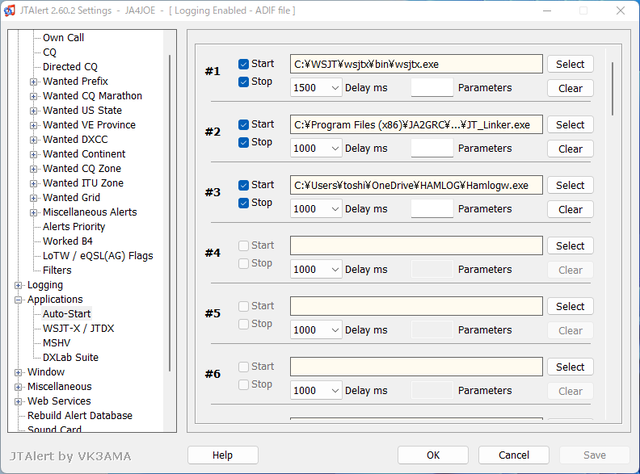
Task: Expand the Wanted Grid node
Action: click(33, 198)
